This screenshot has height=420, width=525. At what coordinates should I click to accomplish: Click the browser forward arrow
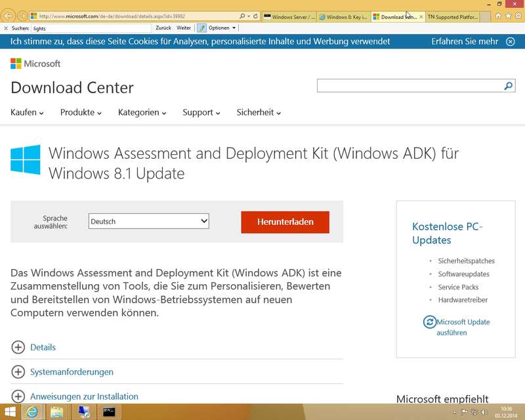coord(22,16)
